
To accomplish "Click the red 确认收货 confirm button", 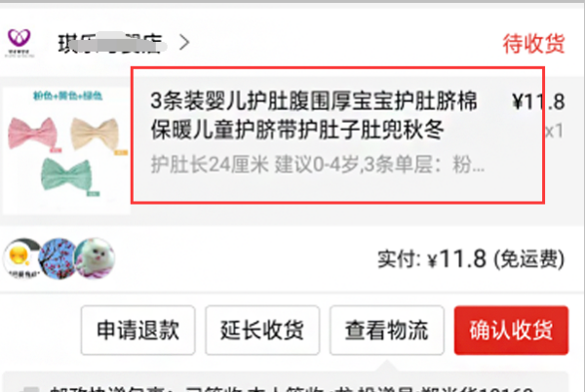I will click(511, 331).
